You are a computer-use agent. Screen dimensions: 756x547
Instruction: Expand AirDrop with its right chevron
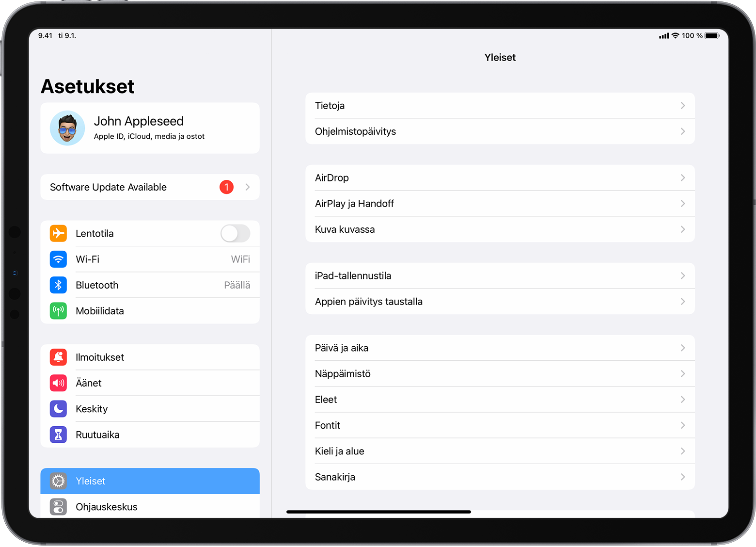(682, 178)
